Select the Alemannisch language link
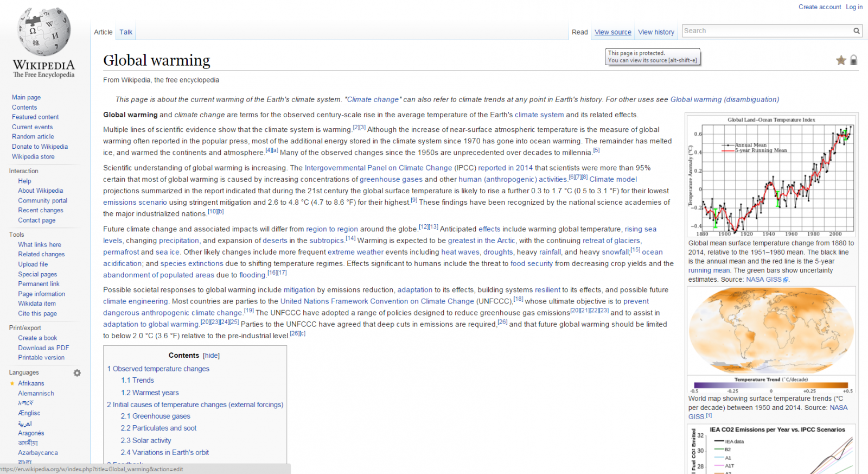This screenshot has width=868, height=474. coord(36,394)
